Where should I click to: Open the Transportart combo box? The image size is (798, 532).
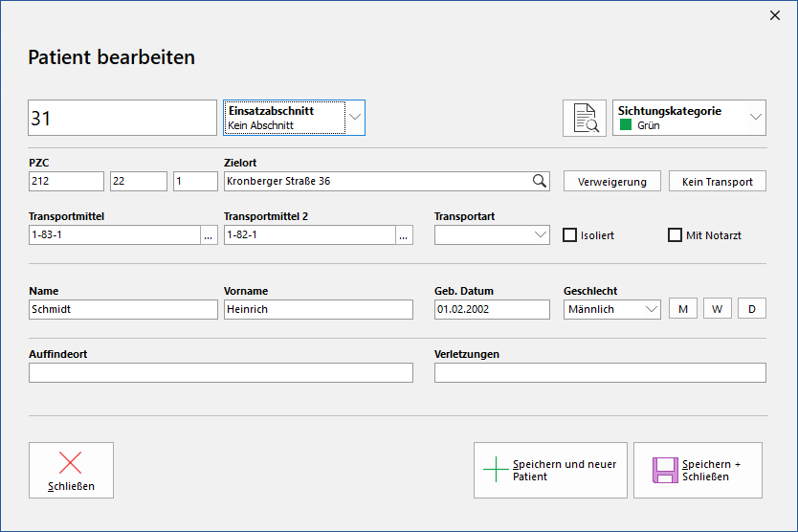click(x=492, y=235)
